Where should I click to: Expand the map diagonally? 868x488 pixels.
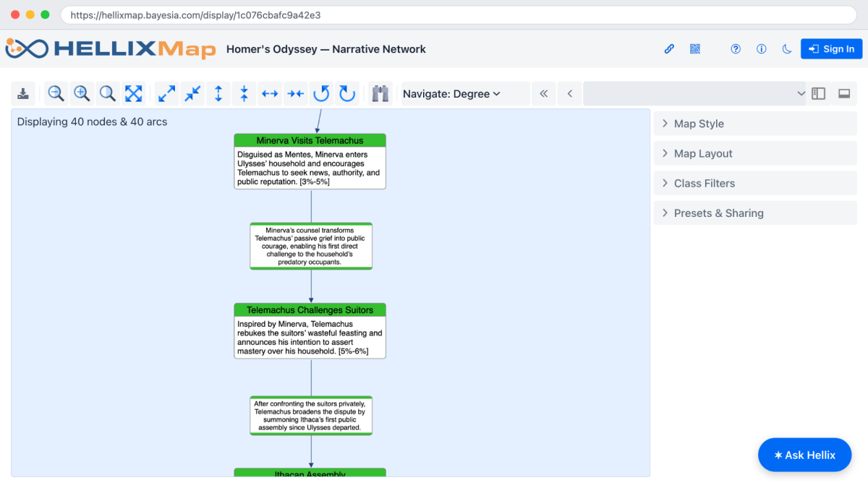(x=166, y=93)
